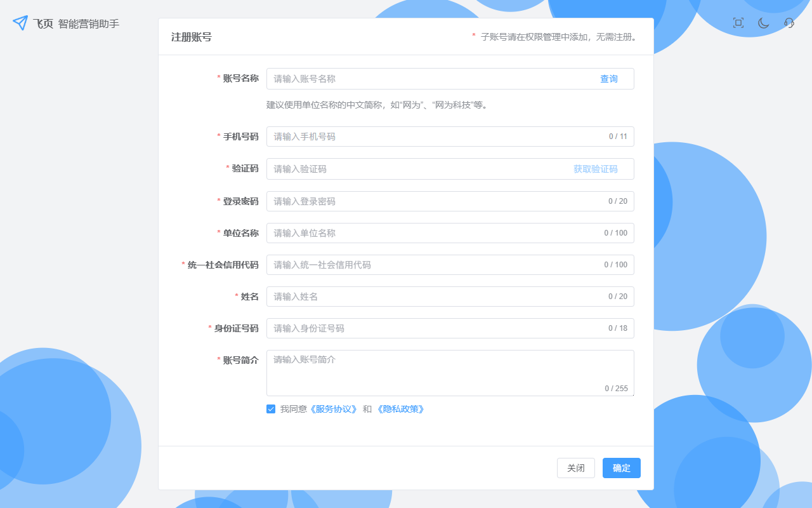Focus the 手机号码 input field
This screenshot has height=508, width=812.
click(431, 137)
